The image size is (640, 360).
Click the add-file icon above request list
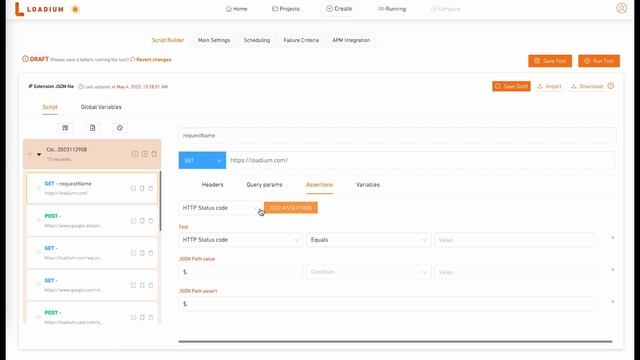click(x=93, y=128)
